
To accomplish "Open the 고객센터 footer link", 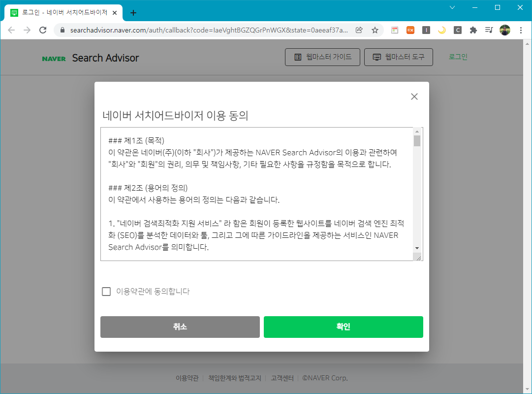I will (x=282, y=378).
